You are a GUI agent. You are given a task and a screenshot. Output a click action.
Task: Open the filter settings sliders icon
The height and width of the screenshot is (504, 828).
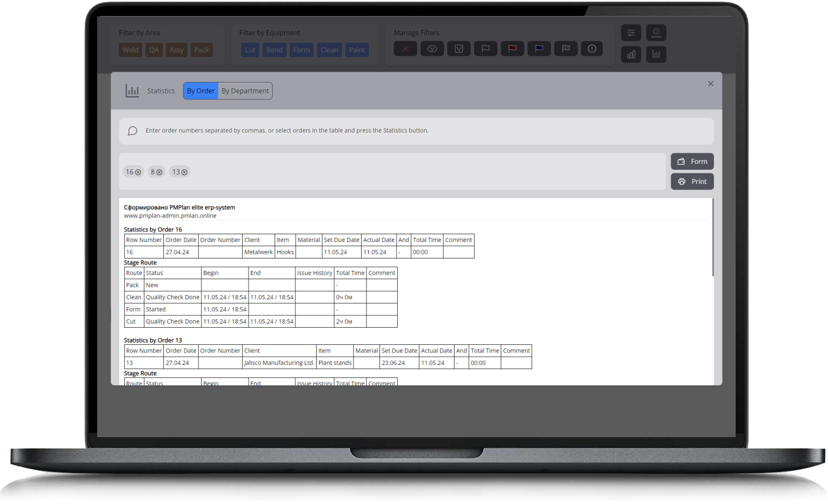[631, 33]
